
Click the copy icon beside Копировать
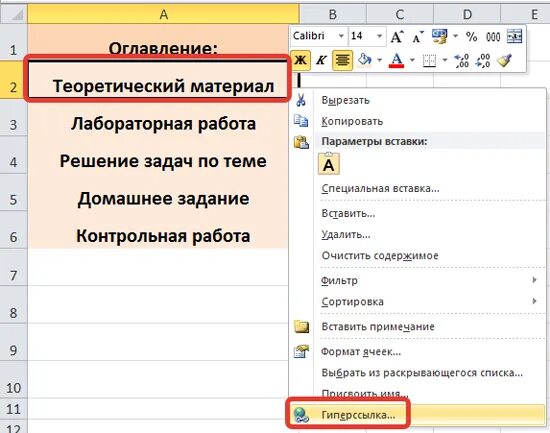click(x=301, y=121)
